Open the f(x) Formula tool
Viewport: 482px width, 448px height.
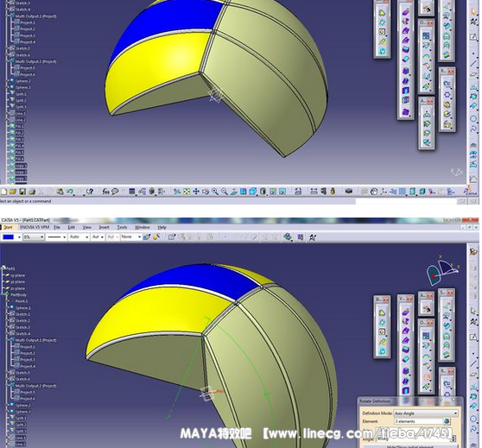pyautogui.click(x=105, y=192)
